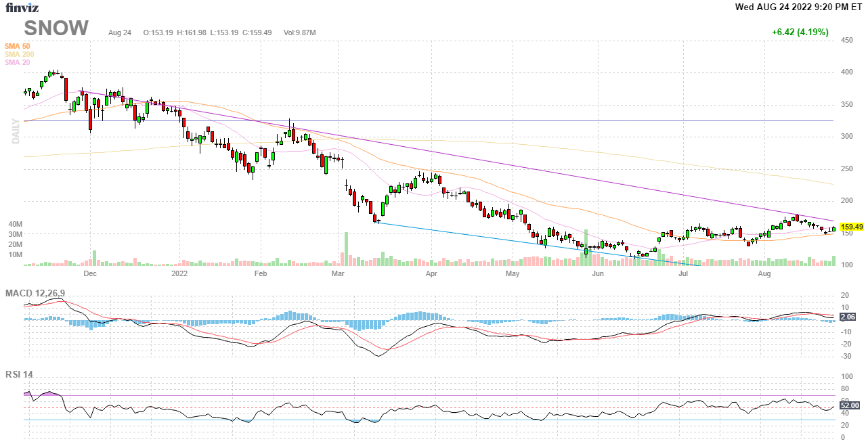The width and height of the screenshot is (868, 448).
Task: Click the 40M volume scale label
Action: [x=15, y=224]
